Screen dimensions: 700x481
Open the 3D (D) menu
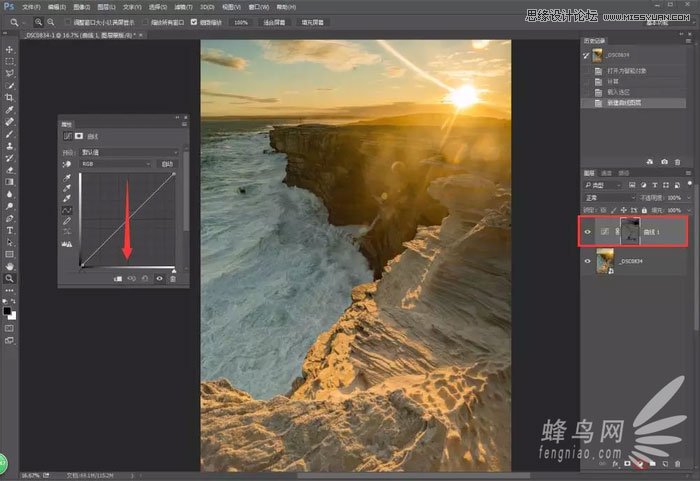click(x=207, y=7)
